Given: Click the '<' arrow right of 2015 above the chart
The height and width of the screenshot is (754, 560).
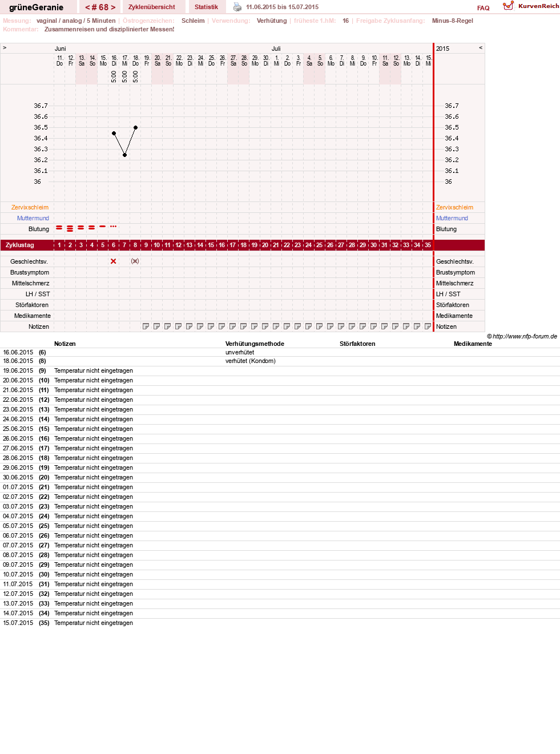Looking at the screenshot, I should 481,48.
